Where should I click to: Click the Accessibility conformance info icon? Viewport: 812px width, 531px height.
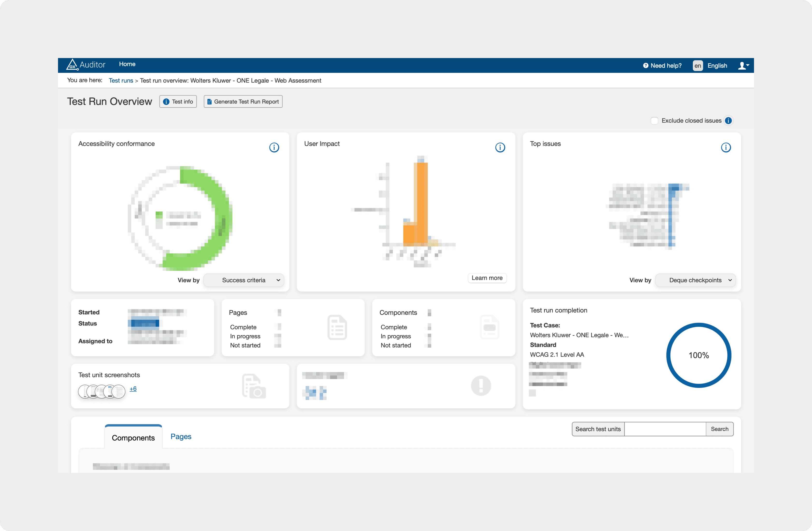[x=274, y=147]
